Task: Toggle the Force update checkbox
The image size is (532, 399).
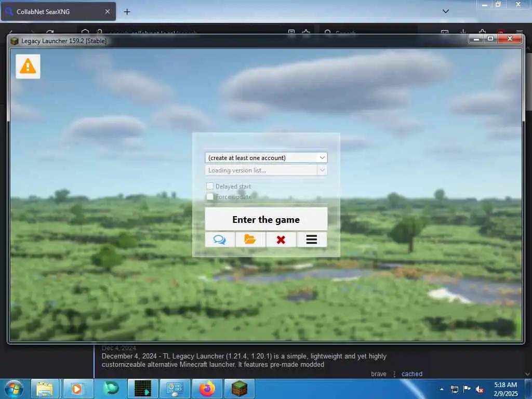Action: point(210,196)
